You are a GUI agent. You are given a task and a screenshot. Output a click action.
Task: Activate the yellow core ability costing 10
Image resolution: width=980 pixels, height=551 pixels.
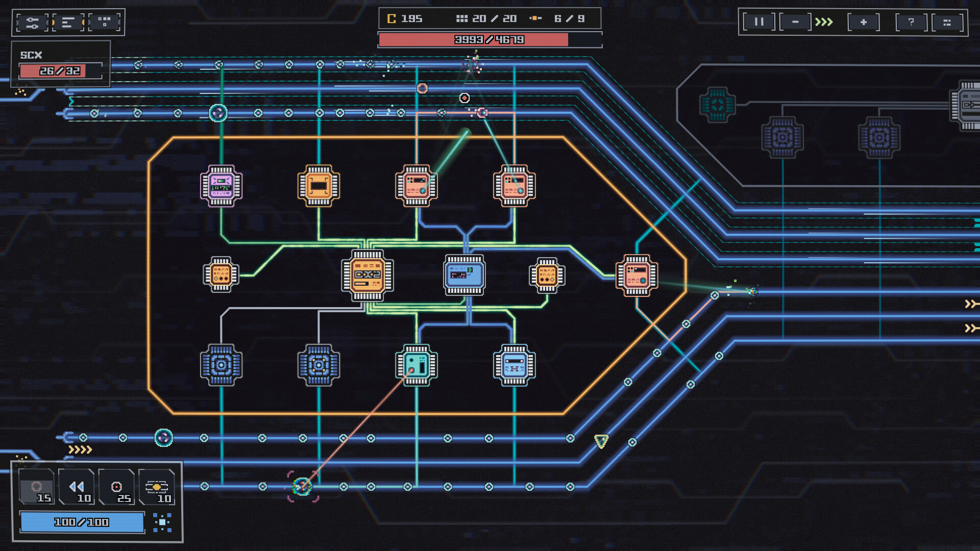(157, 487)
